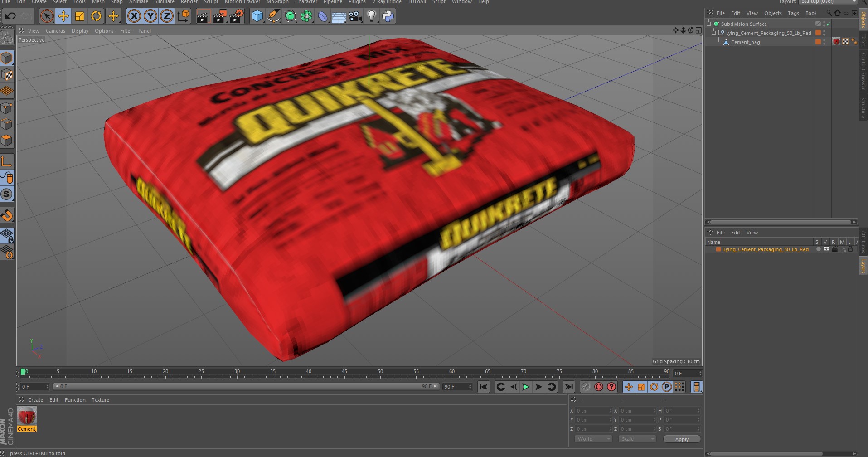
Task: Toggle Y-axis lock
Action: pos(150,16)
